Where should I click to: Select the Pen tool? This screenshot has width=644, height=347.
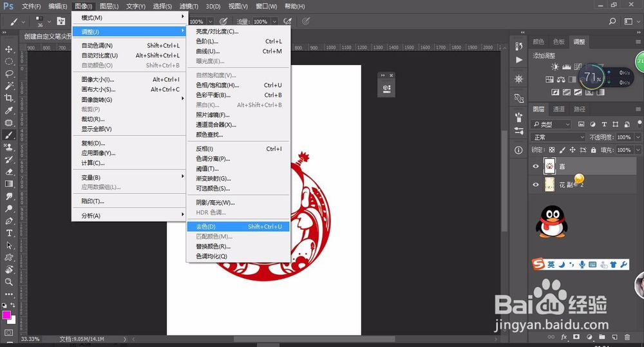click(x=8, y=221)
